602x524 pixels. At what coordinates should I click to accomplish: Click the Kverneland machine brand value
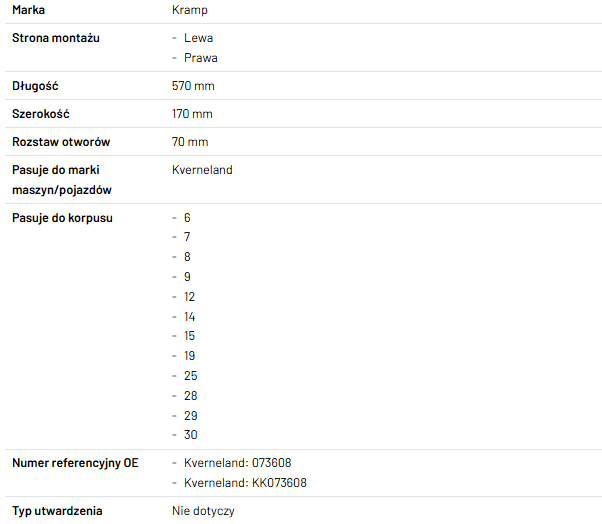[x=202, y=170]
